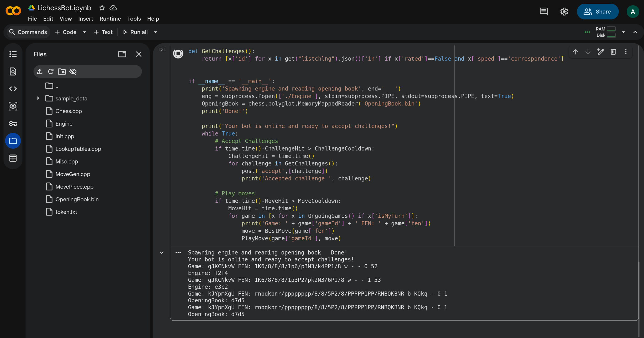Open the Run all dropdown arrow

(x=156, y=32)
